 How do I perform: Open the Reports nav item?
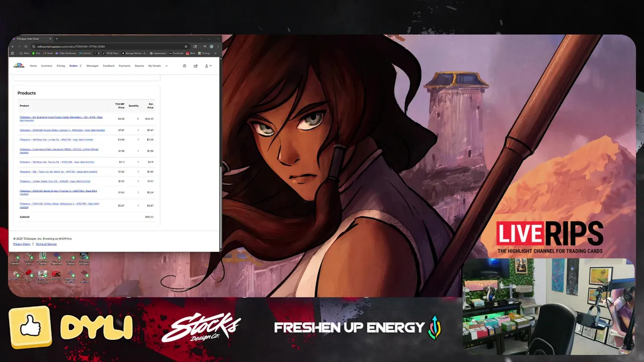[139, 66]
